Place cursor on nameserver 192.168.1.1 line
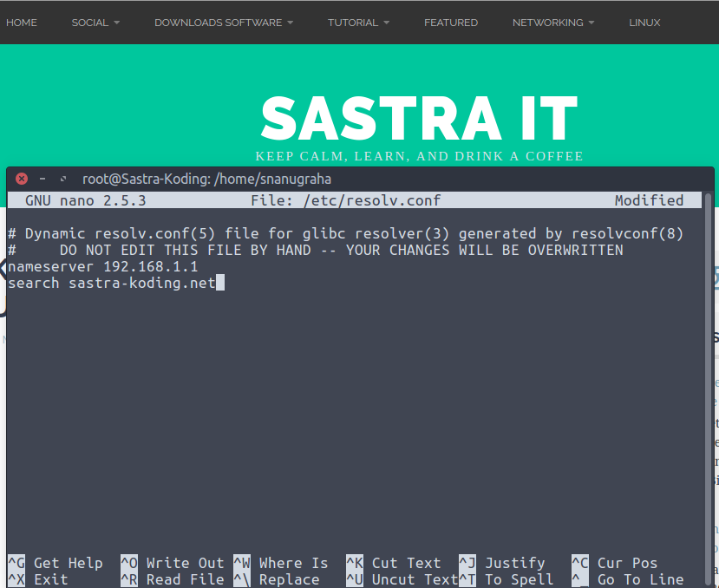Screen dimensions: 719x588 pyautogui.click(x=102, y=266)
